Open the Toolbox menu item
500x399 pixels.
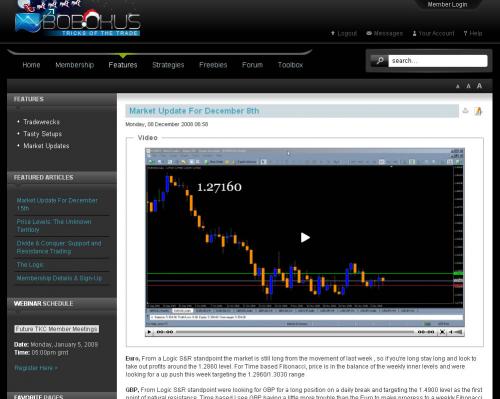[290, 65]
